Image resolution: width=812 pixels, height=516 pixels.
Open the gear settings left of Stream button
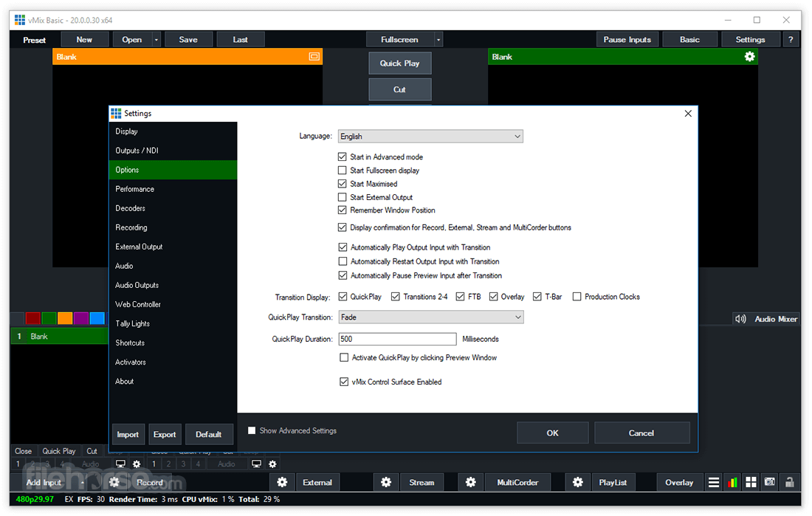coord(386,482)
